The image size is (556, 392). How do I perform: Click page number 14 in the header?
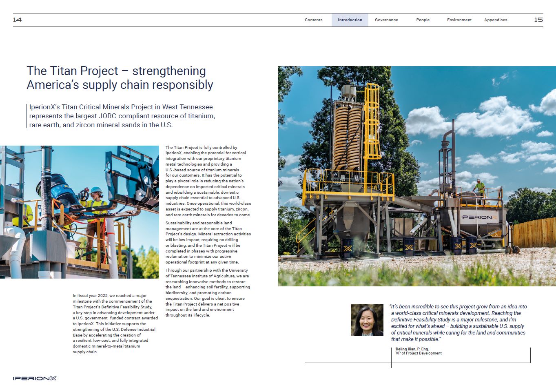[17, 20]
